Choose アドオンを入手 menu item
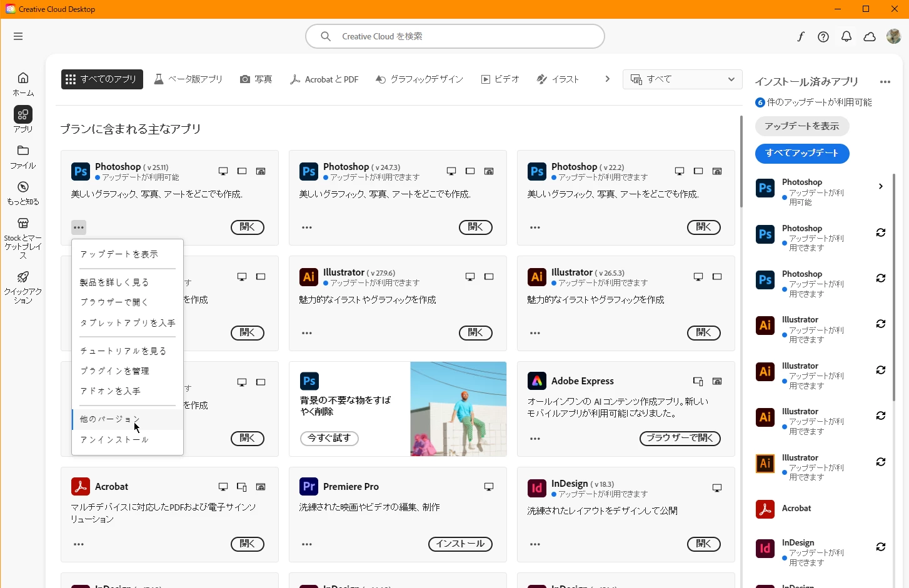 pos(128,391)
